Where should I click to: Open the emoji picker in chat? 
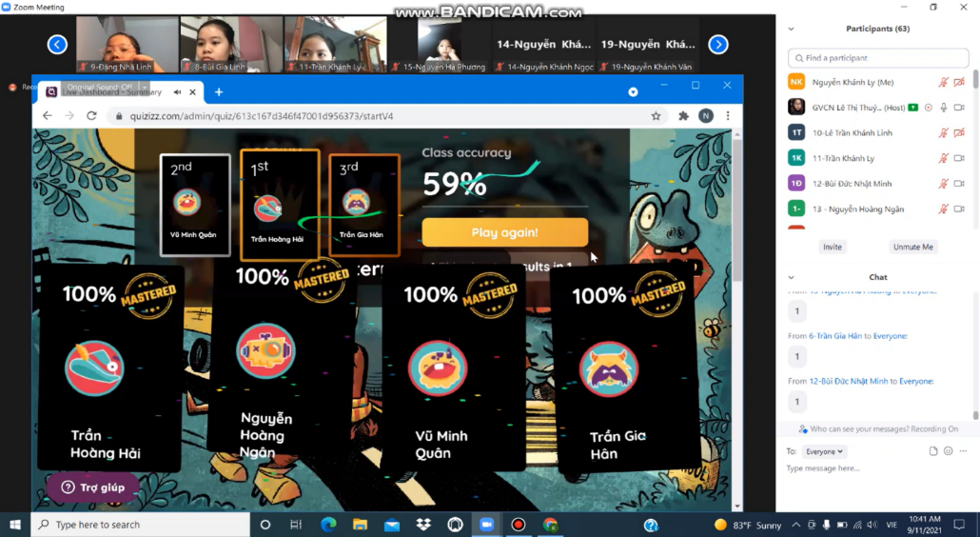pyautogui.click(x=948, y=450)
